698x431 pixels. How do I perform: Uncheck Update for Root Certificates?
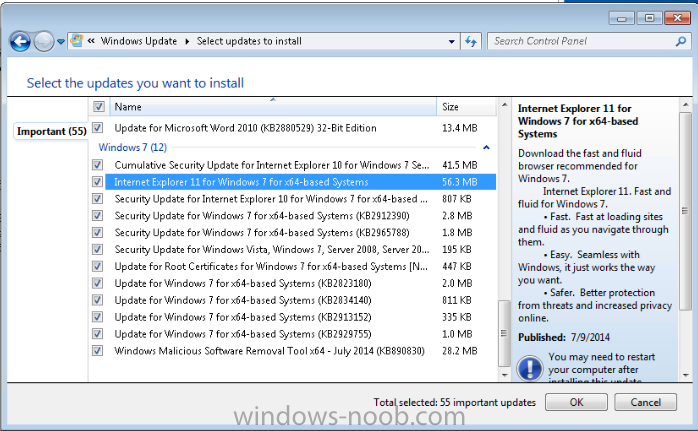point(97,266)
